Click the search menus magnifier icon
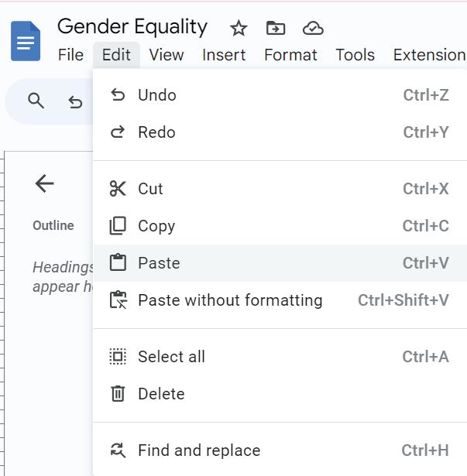The height and width of the screenshot is (476, 467). point(36,101)
